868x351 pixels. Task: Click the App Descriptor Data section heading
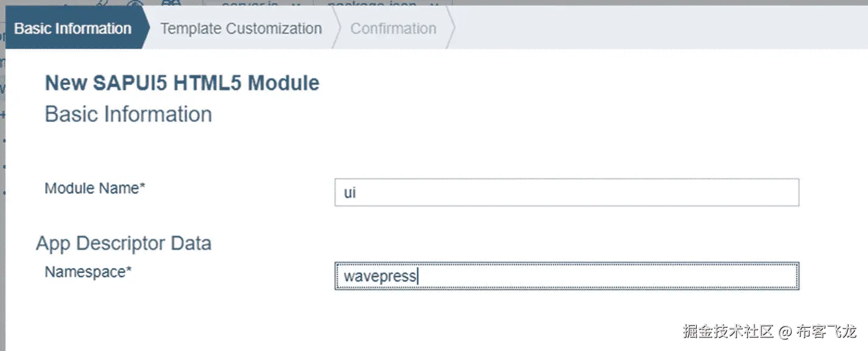[124, 243]
